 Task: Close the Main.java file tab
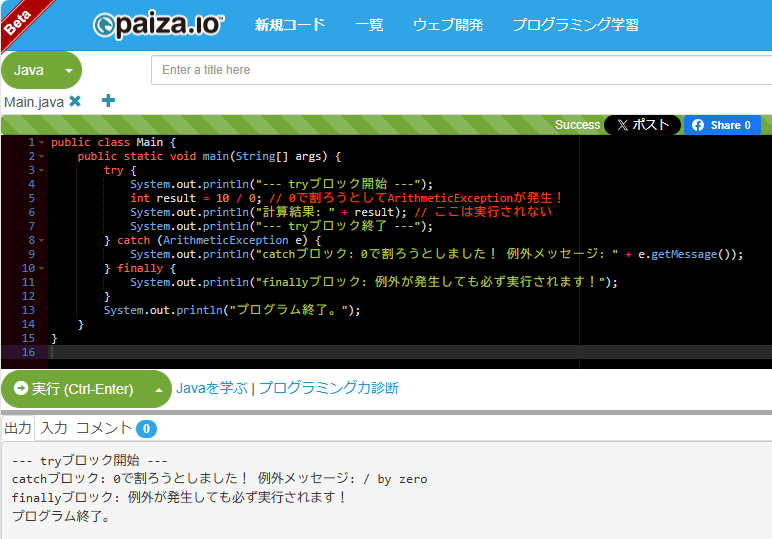coord(75,101)
